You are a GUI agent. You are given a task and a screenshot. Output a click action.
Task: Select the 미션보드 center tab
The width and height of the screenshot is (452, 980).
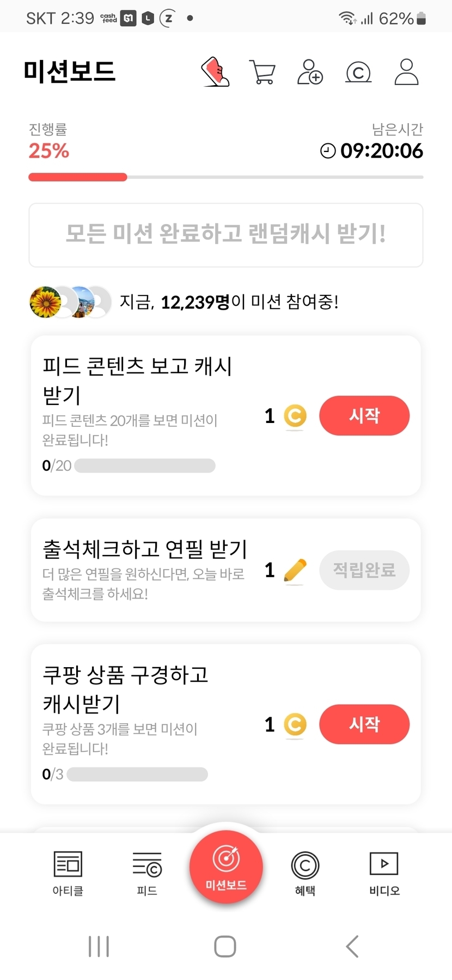(x=226, y=867)
